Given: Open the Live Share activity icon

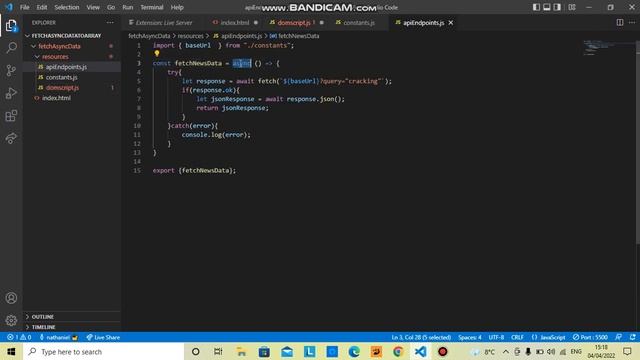Looking at the screenshot, I should (11, 138).
